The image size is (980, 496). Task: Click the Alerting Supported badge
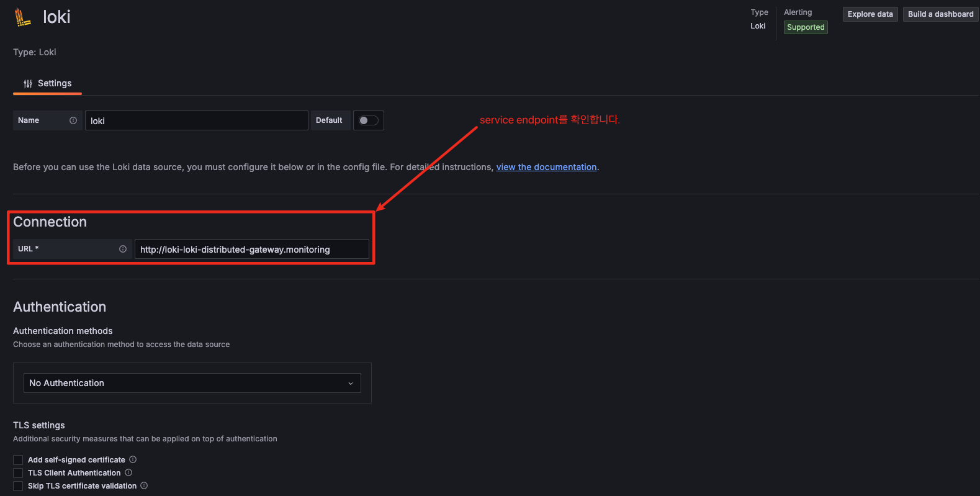[x=806, y=27]
